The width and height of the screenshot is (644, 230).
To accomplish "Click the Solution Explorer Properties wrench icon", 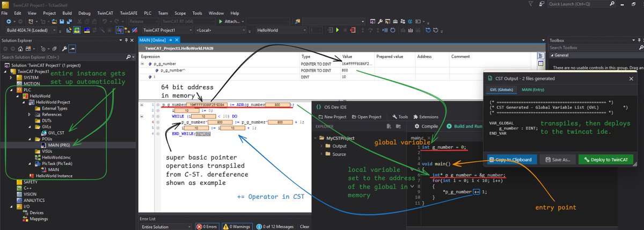I will [64, 49].
